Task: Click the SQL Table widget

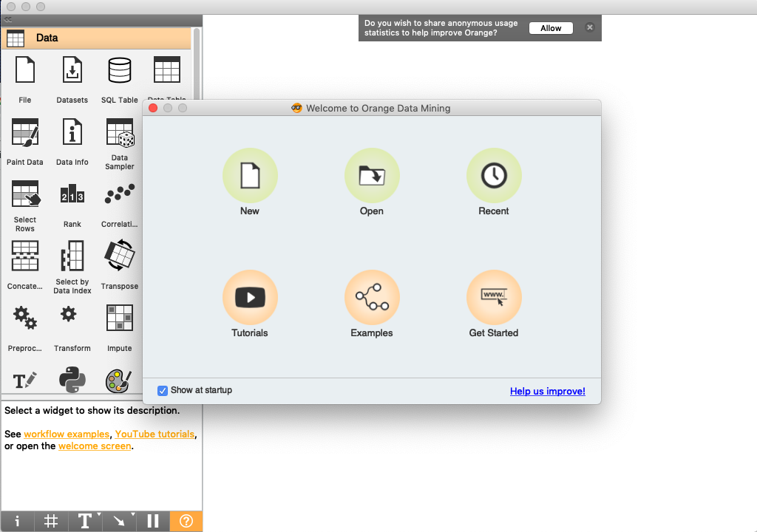Action: pos(119,70)
